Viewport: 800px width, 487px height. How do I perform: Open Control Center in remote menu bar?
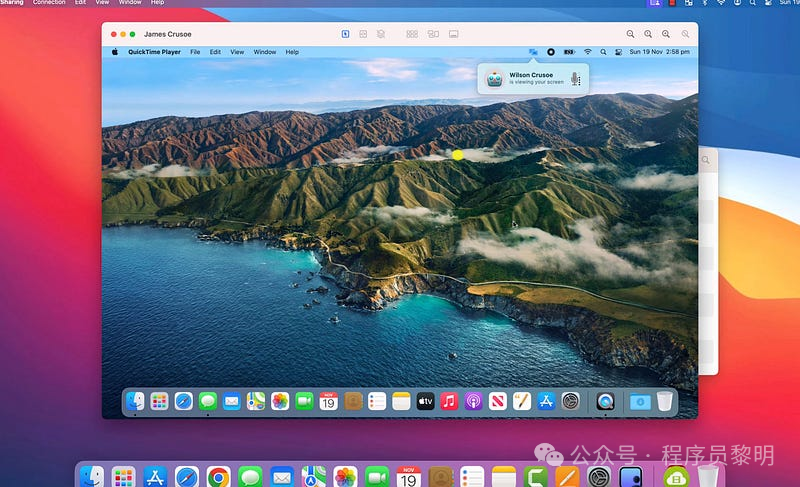coord(618,52)
